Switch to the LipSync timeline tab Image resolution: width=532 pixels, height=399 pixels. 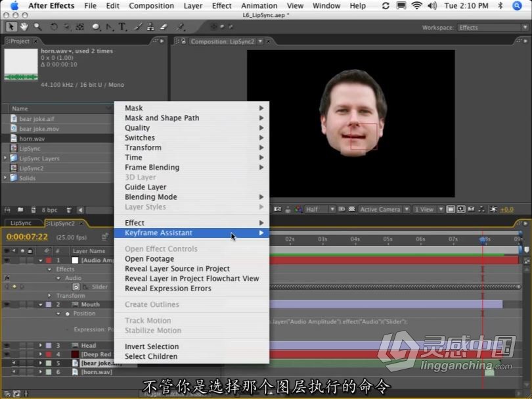21,223
